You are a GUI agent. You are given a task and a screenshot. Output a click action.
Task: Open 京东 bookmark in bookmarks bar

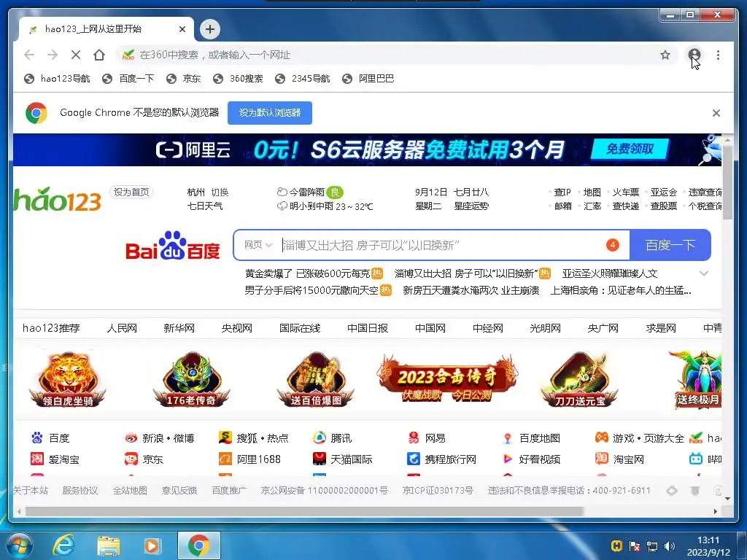(x=184, y=79)
